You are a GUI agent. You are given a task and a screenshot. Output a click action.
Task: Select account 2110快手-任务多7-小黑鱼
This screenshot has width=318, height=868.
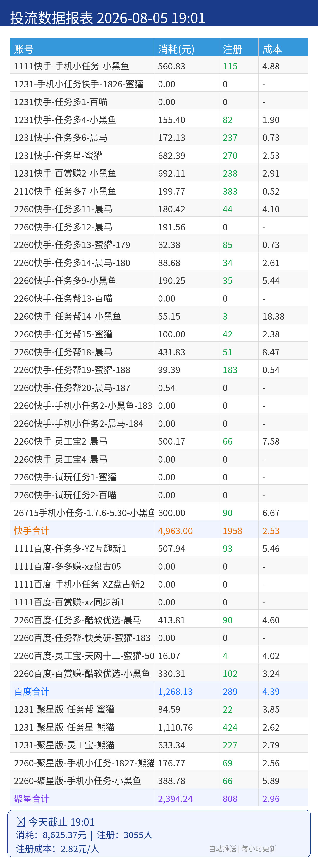click(65, 191)
